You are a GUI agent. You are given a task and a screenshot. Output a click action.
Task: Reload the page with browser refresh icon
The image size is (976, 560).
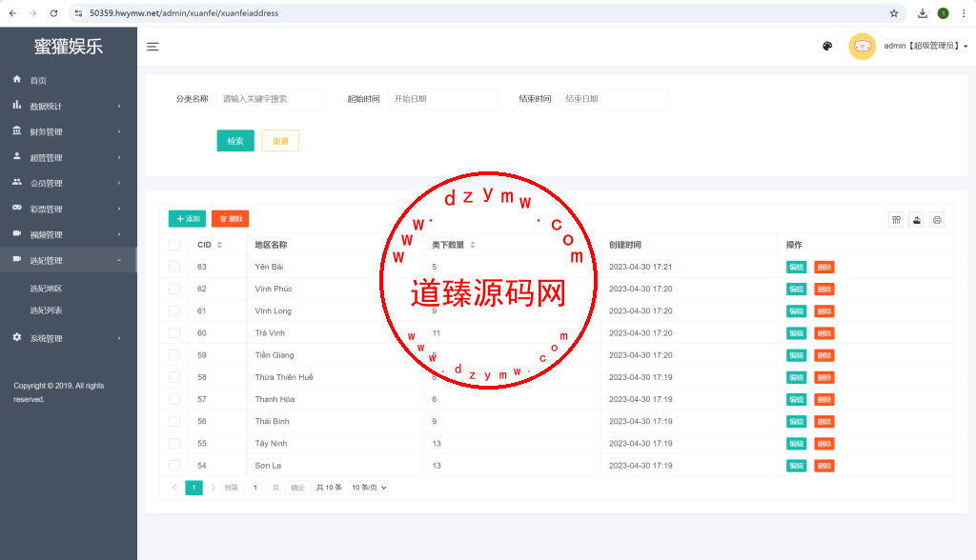click(x=53, y=13)
